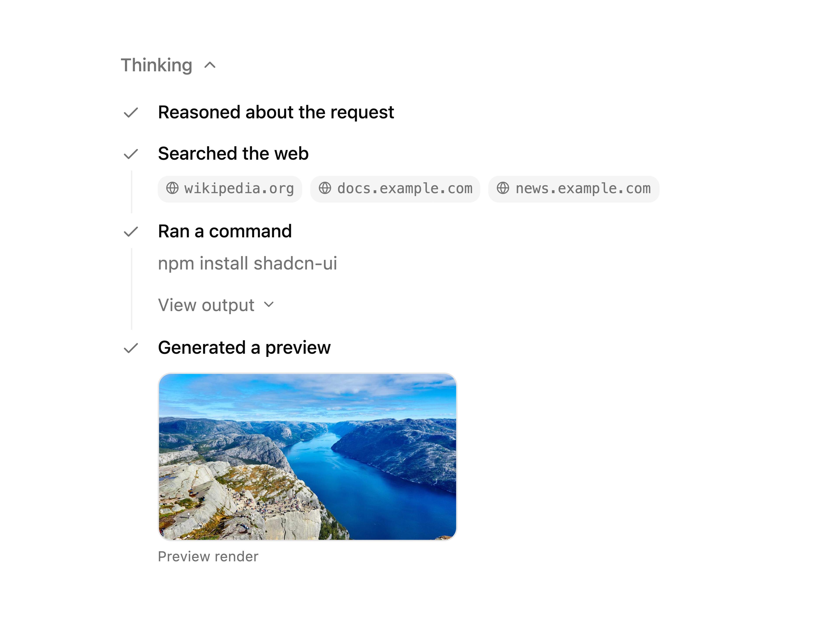Click checkmark beside Reasoned about the request

pyautogui.click(x=131, y=112)
